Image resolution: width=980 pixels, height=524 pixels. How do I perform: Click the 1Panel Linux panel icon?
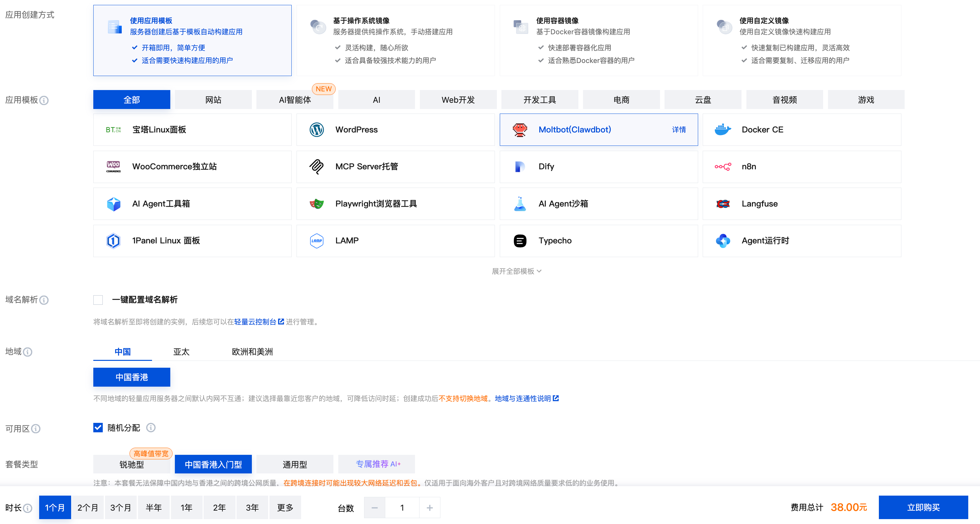click(x=114, y=241)
